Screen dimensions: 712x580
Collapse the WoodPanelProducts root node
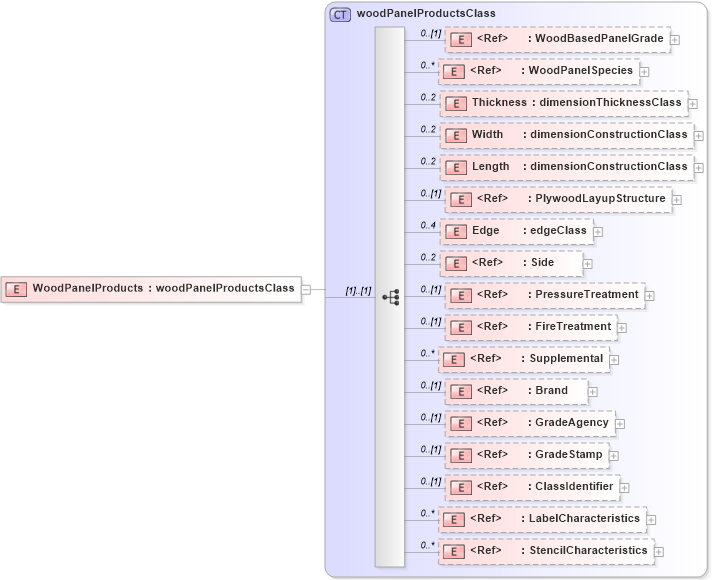(x=306, y=289)
